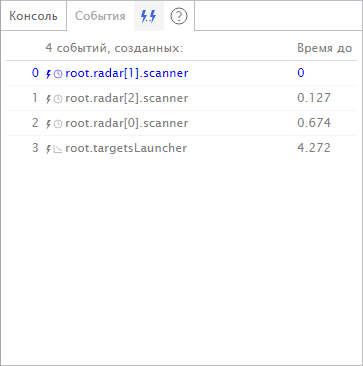Click the '4 событий, созданных:' header
363x366 pixels.
click(x=114, y=49)
